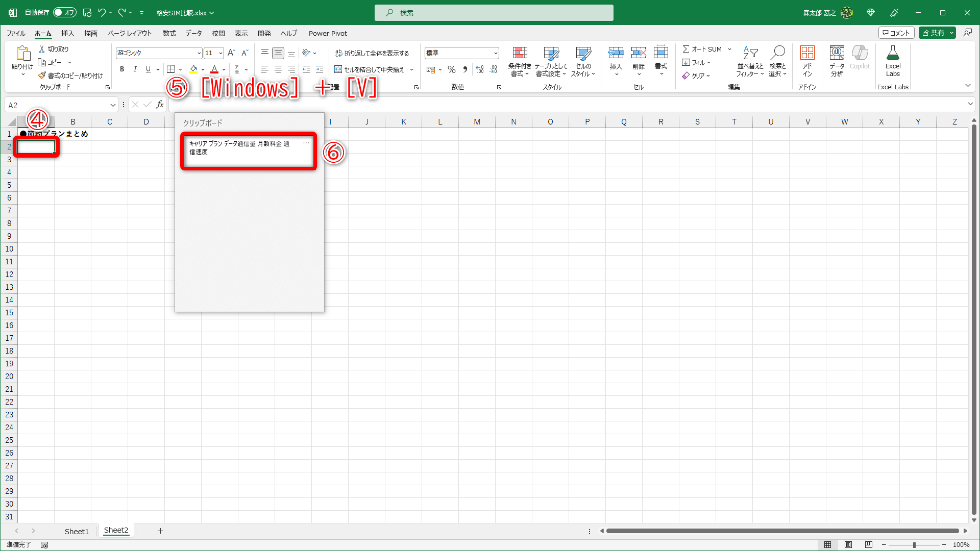Viewport: 980px width, 551px height.
Task: Click the Excel Labs icon
Action: pyautogui.click(x=893, y=59)
